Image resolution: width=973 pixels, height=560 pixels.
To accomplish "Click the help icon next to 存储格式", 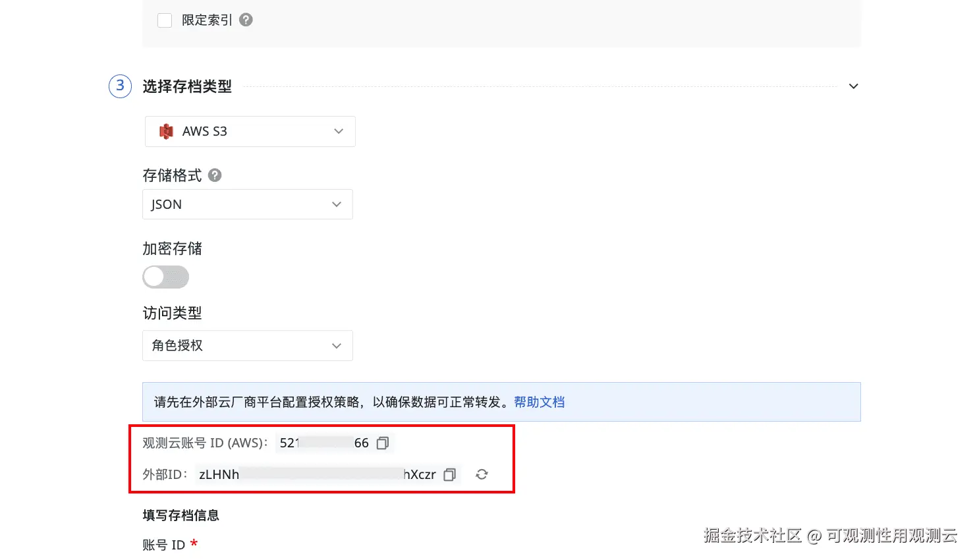I will [215, 175].
